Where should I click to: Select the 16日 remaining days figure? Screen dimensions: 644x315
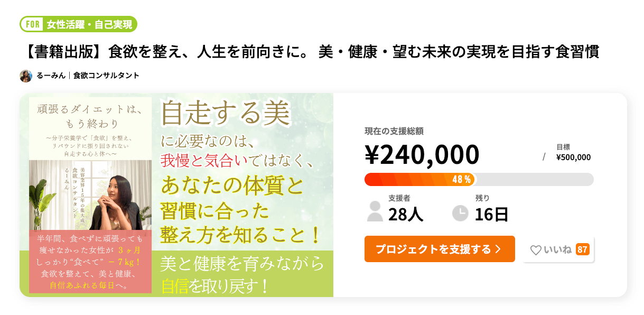tap(491, 215)
